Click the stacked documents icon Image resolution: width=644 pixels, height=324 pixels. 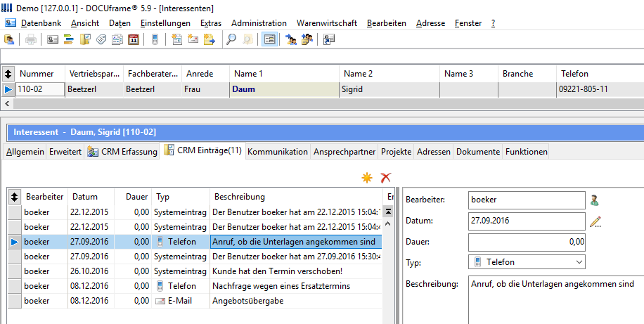[x=117, y=40]
